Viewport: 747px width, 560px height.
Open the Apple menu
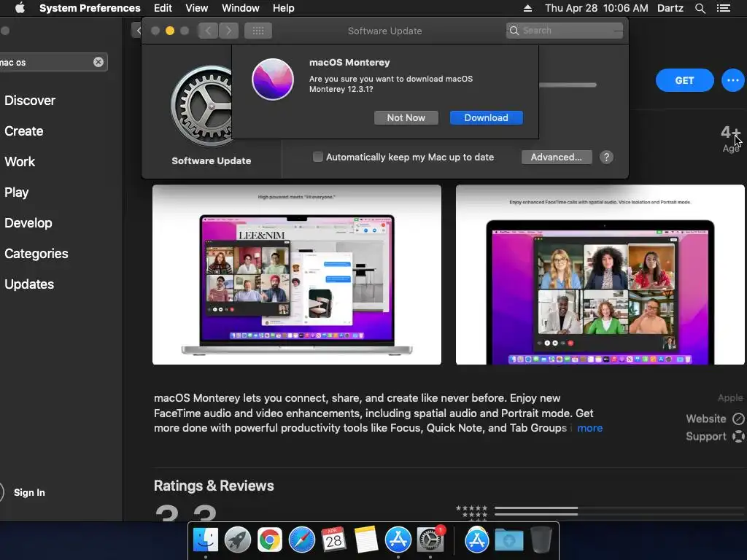(20, 8)
